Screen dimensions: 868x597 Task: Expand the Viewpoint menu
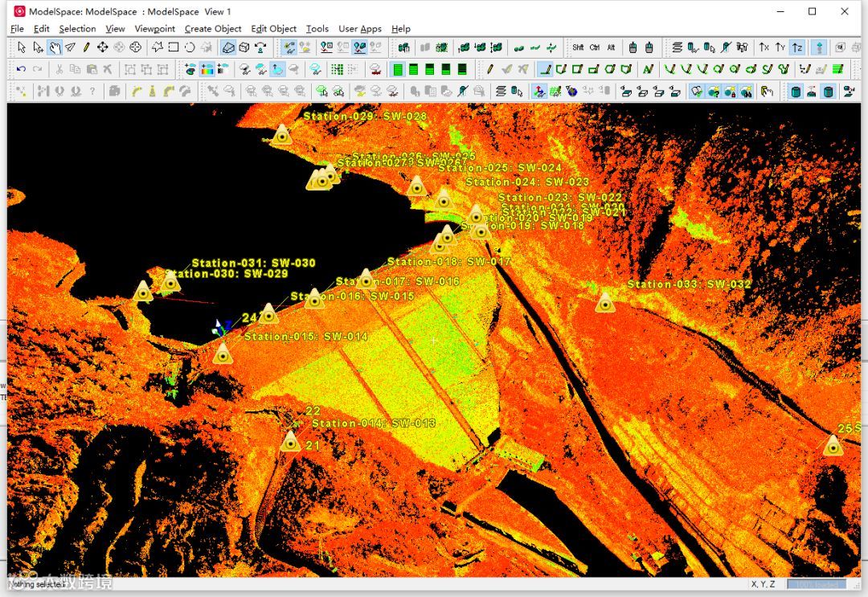coord(154,29)
